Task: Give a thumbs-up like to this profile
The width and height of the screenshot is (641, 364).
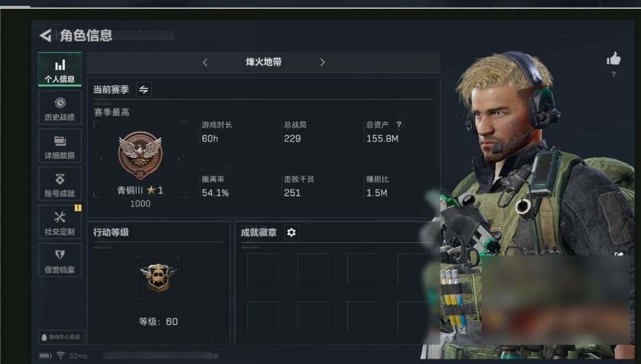Action: click(613, 59)
